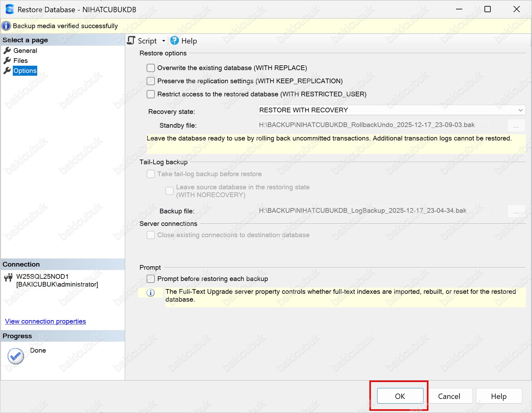The width and height of the screenshot is (532, 413).
Task: Click the Files page wrench icon
Action: (x=7, y=61)
